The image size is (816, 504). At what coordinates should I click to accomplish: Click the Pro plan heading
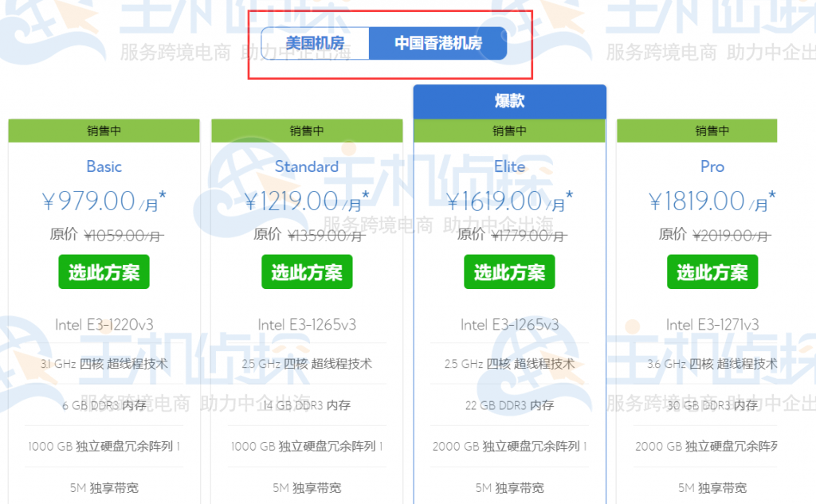click(x=712, y=166)
